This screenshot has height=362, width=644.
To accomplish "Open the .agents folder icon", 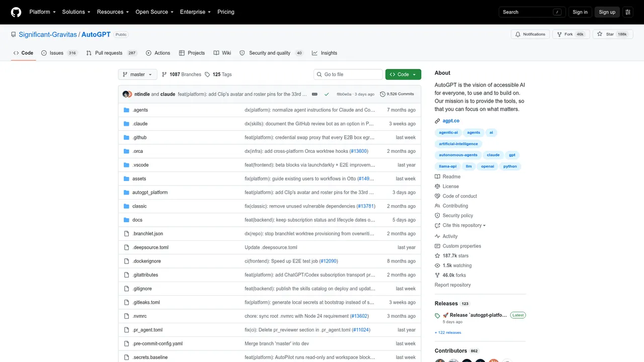I will [x=127, y=110].
